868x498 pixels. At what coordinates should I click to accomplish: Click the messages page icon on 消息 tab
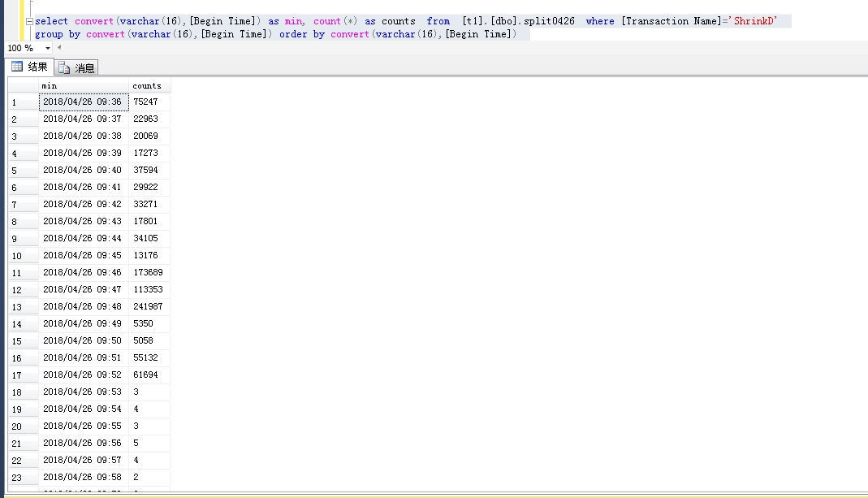(x=64, y=68)
